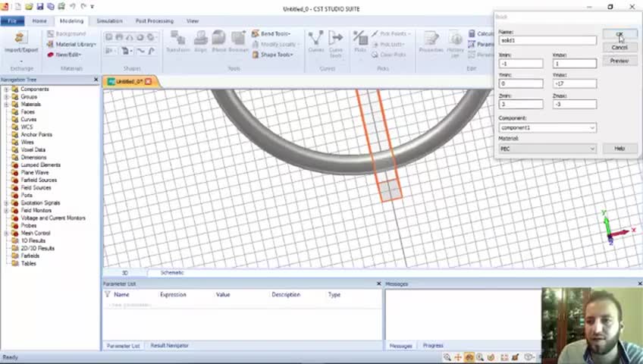Click the Redo arrow in quick access toolbar
643x364 pixels.
pyautogui.click(x=83, y=7)
